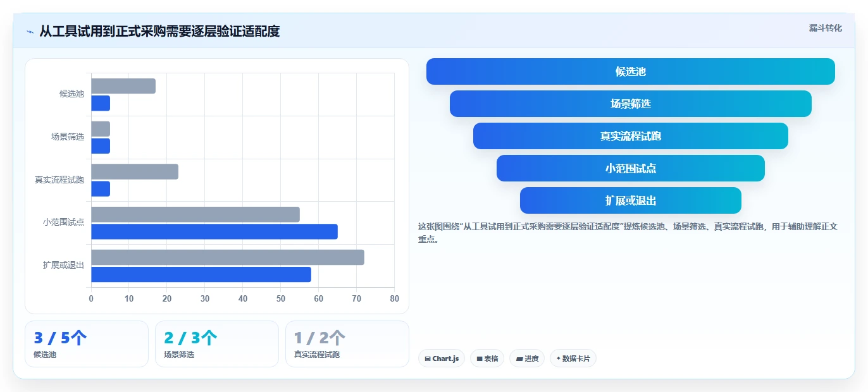Click the 候选池 caption under 3 / 5个
Image resolution: width=868 pixels, height=392 pixels.
click(45, 355)
